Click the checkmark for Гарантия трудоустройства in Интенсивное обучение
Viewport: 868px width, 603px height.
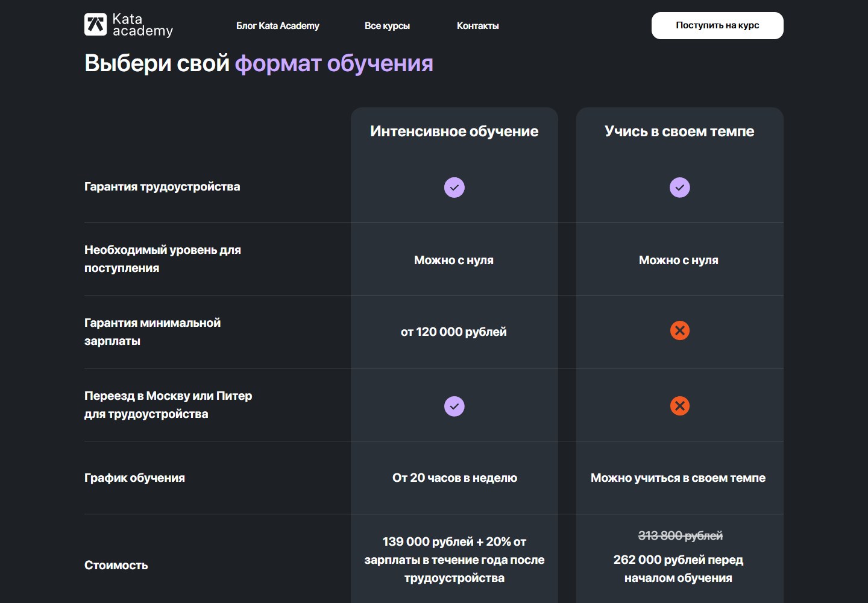(454, 188)
